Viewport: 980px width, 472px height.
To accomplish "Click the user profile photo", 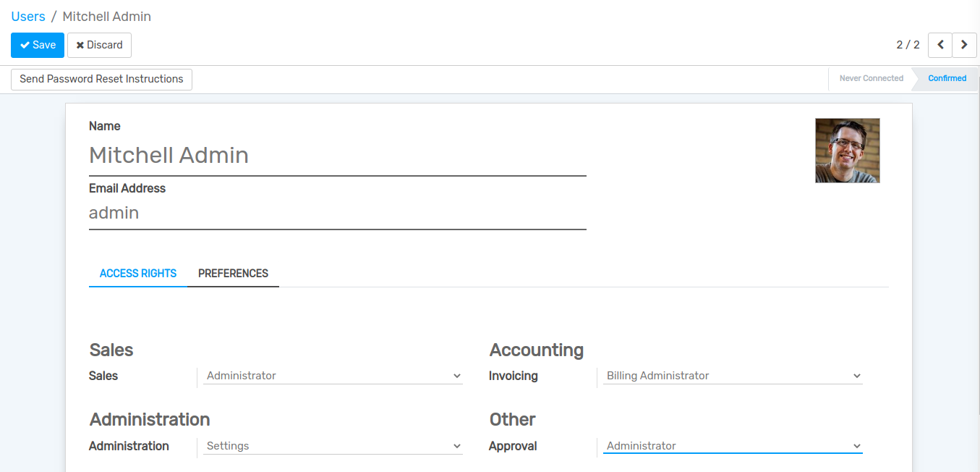I will coord(847,151).
